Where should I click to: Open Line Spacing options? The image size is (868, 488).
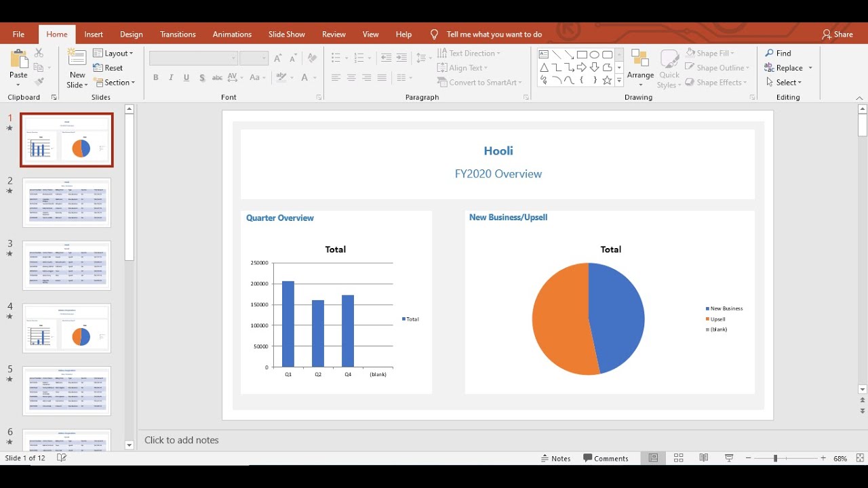[x=424, y=58]
